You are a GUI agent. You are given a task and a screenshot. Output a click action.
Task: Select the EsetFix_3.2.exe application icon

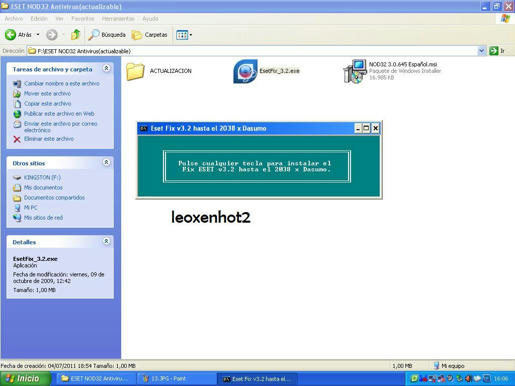[x=245, y=71]
